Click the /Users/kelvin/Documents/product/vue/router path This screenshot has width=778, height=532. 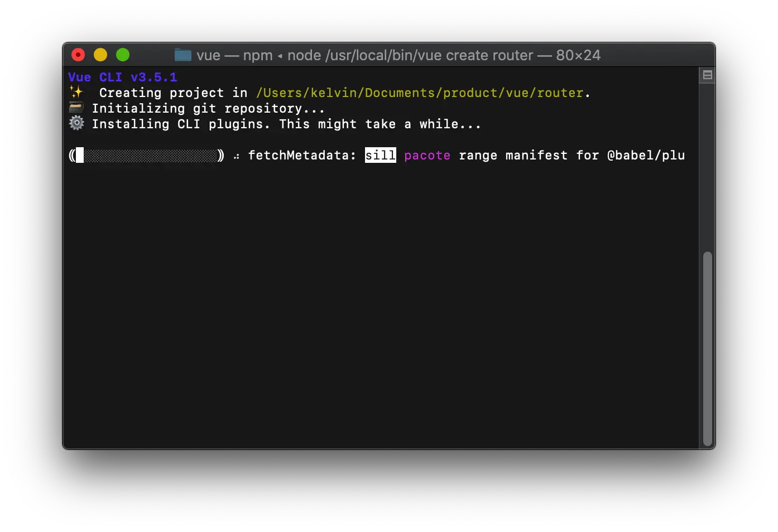pos(420,93)
